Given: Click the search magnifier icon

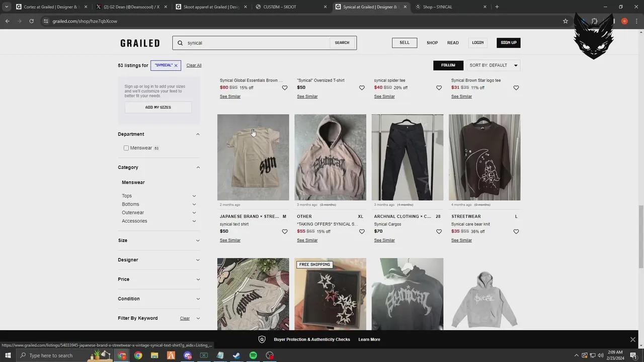Looking at the screenshot, I should [180, 43].
